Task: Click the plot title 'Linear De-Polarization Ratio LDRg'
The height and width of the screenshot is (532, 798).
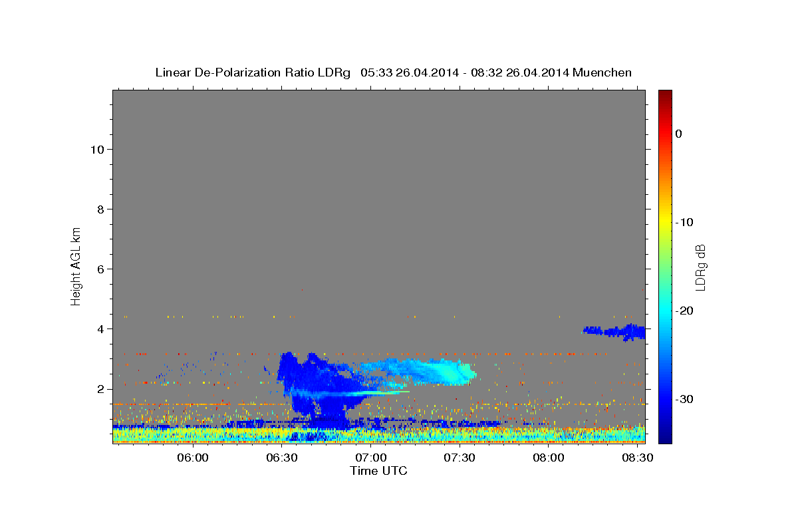Action: pos(253,72)
